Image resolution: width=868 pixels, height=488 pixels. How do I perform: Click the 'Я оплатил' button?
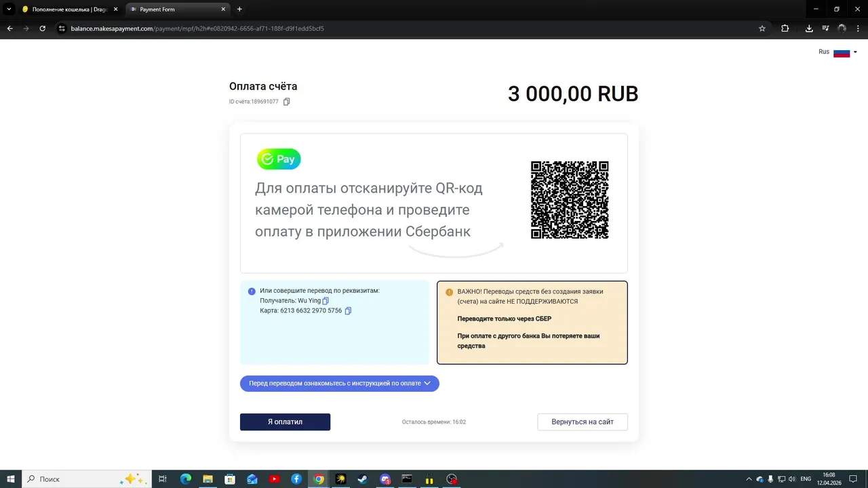(285, 422)
